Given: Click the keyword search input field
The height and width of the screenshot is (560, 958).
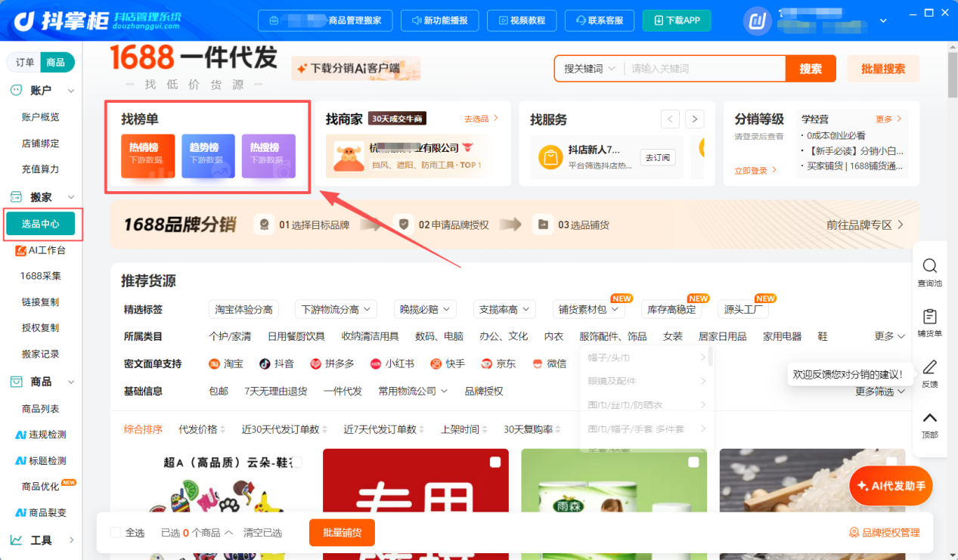Looking at the screenshot, I should pyautogui.click(x=704, y=69).
